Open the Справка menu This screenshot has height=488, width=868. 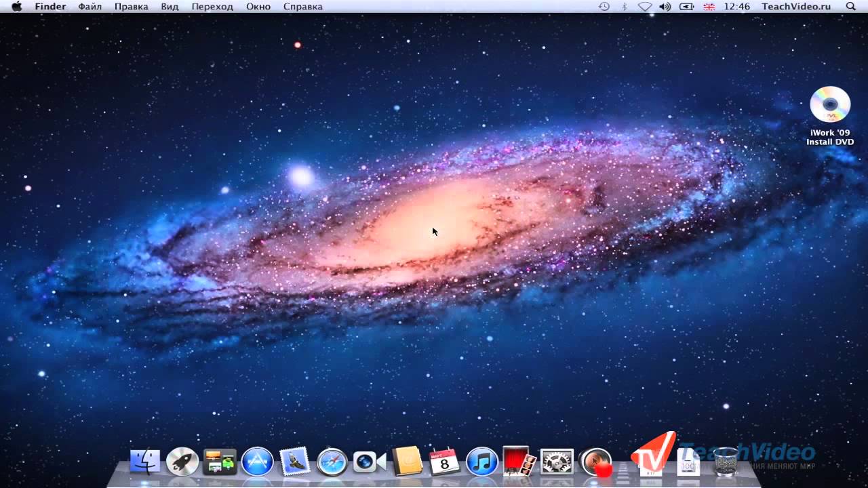(303, 6)
